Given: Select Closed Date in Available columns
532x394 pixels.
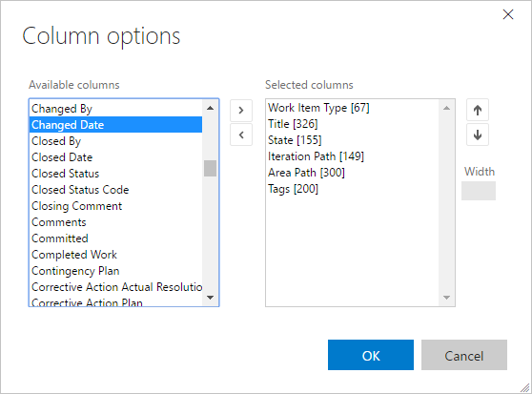Looking at the screenshot, I should click(115, 157).
